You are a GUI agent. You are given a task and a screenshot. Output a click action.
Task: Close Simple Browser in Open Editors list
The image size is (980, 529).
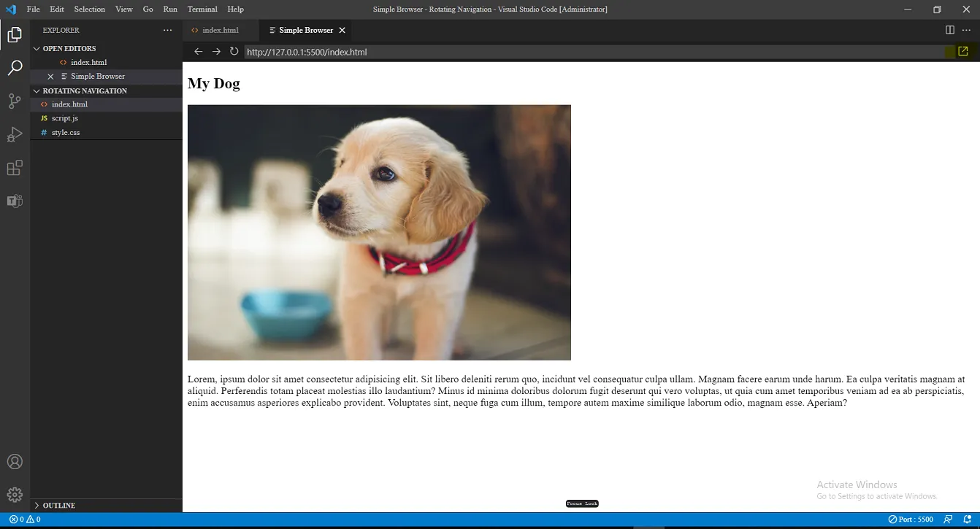point(50,77)
